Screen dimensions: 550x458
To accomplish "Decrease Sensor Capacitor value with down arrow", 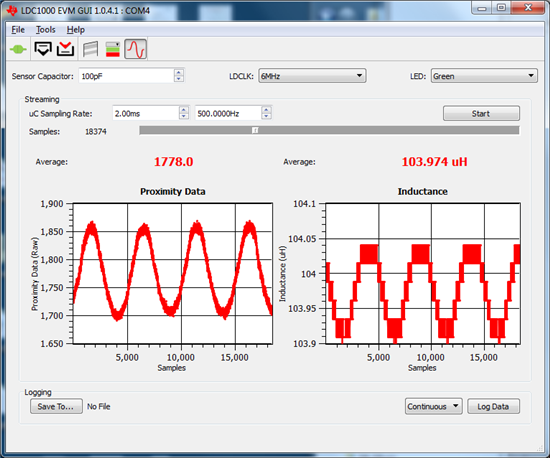I will point(179,79).
